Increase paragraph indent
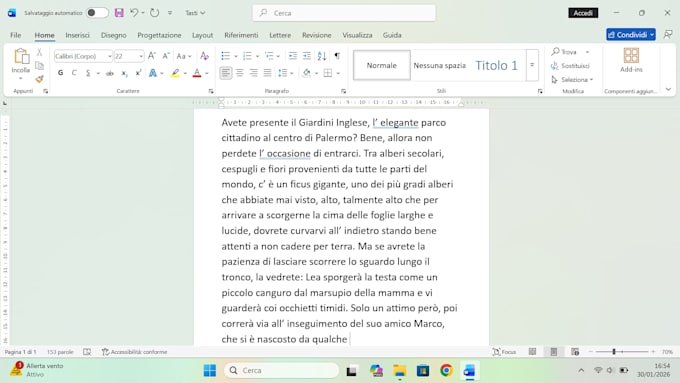Image resolution: width=680 pixels, height=383 pixels. 307,56
